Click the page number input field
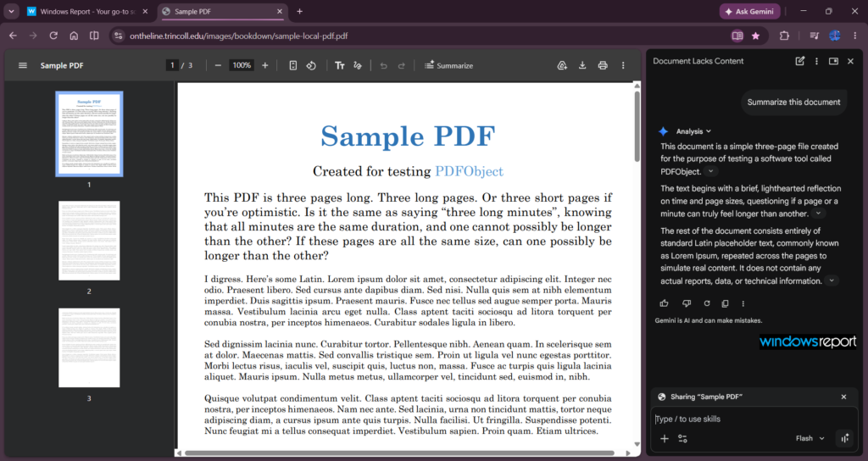Viewport: 868px width, 461px height. 172,65
